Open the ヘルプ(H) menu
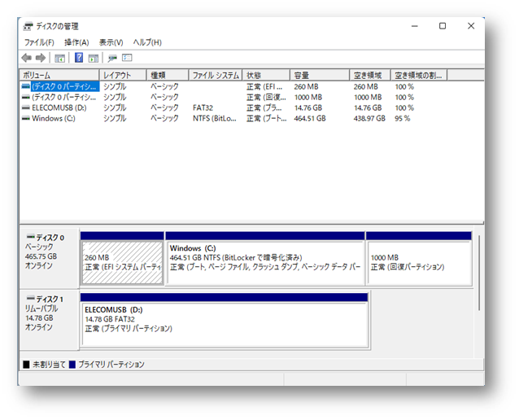This screenshot has width=519, height=420. (x=147, y=42)
